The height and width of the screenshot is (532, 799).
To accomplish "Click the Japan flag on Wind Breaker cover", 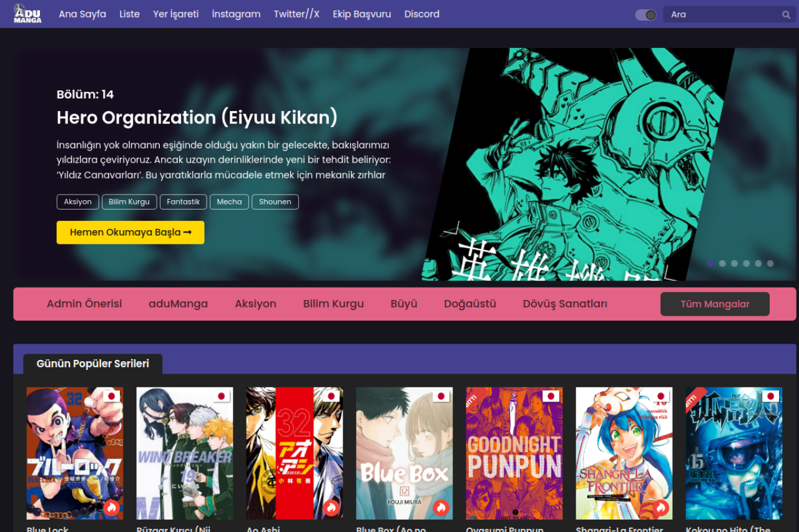I will [x=222, y=396].
